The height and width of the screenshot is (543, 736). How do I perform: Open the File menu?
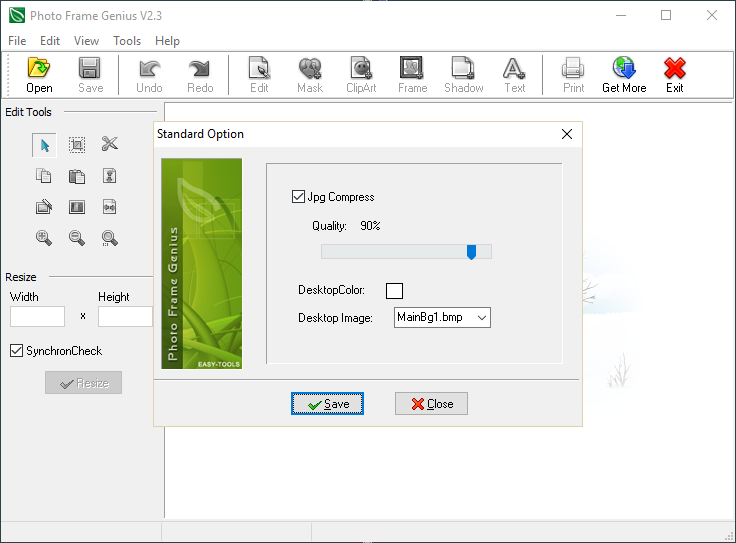[17, 41]
